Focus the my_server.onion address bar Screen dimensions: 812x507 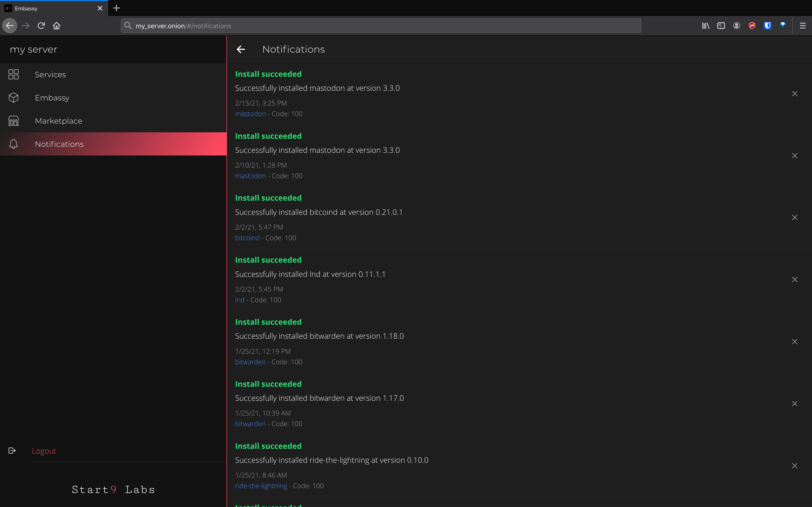pos(380,26)
